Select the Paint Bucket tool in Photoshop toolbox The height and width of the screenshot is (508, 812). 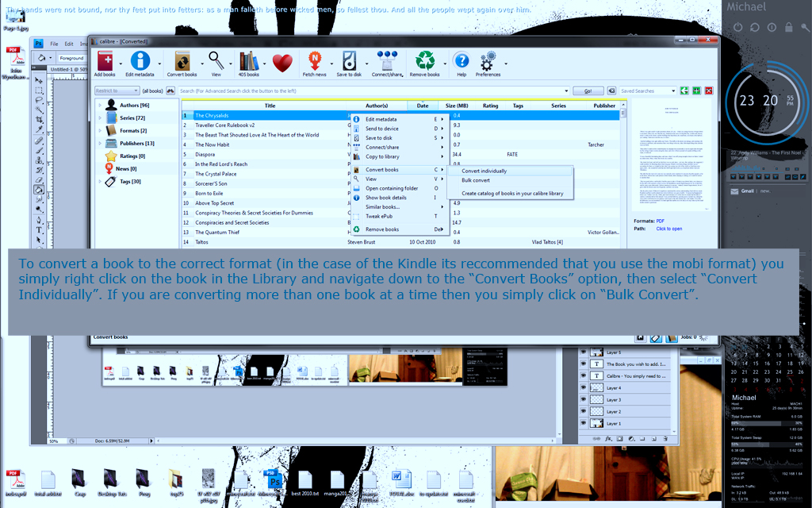pyautogui.click(x=39, y=190)
